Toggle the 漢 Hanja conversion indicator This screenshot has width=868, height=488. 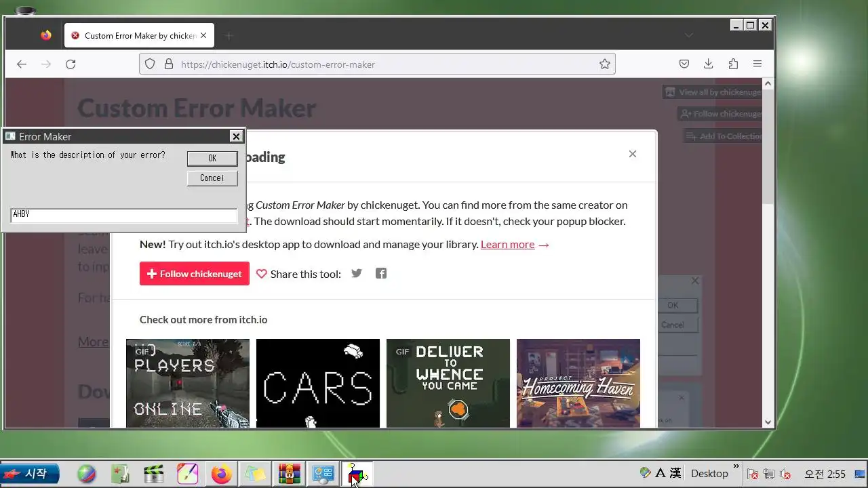[675, 472]
